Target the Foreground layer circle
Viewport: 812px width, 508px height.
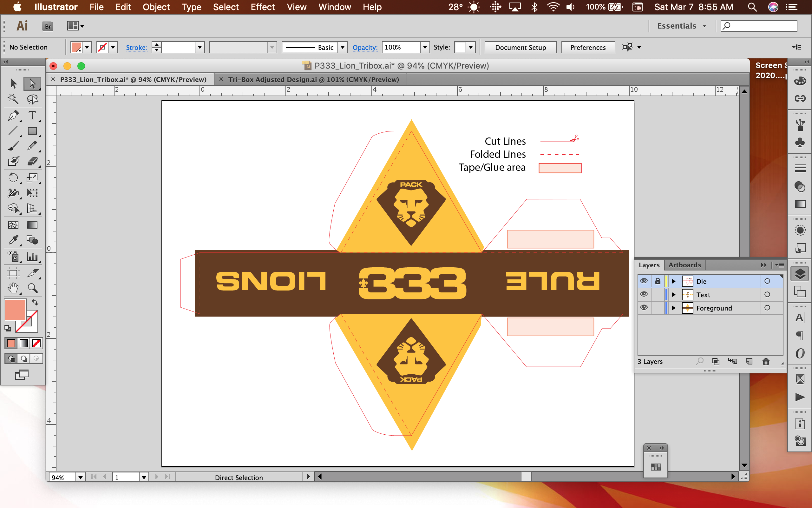tap(767, 308)
